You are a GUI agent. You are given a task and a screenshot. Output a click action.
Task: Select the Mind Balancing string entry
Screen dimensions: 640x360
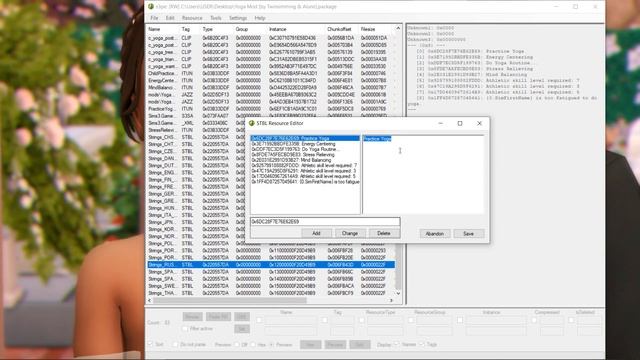(305, 160)
